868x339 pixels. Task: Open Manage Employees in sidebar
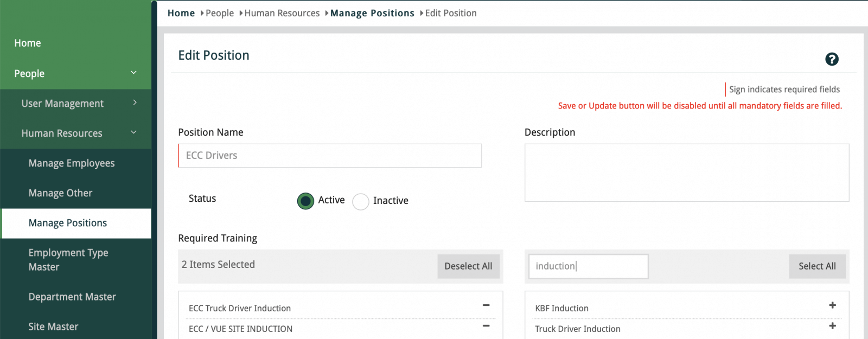coord(72,163)
